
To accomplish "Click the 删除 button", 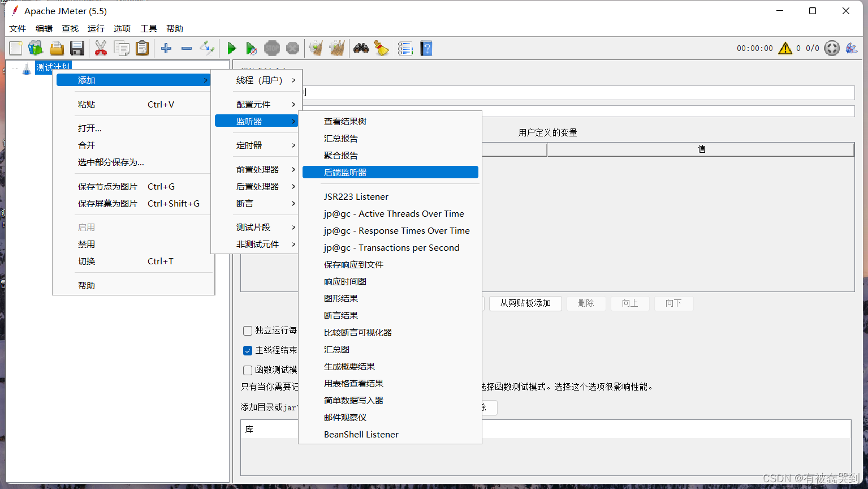I will pyautogui.click(x=586, y=303).
